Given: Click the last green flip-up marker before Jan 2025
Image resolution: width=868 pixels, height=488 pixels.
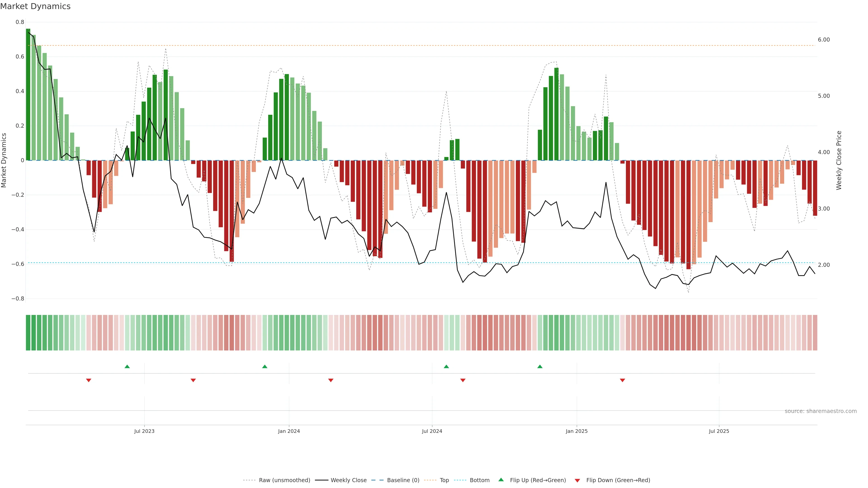Looking at the screenshot, I should 540,366.
